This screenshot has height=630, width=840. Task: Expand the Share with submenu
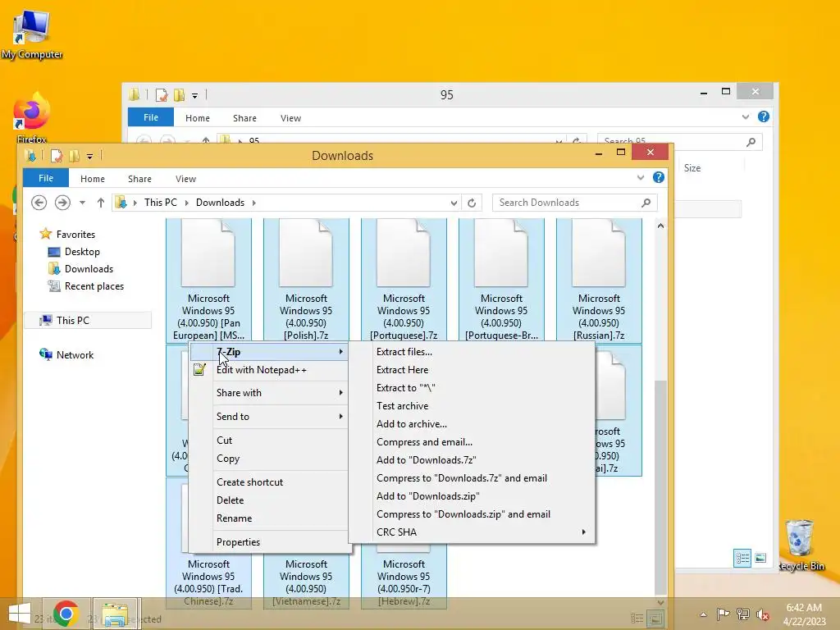[269, 393]
